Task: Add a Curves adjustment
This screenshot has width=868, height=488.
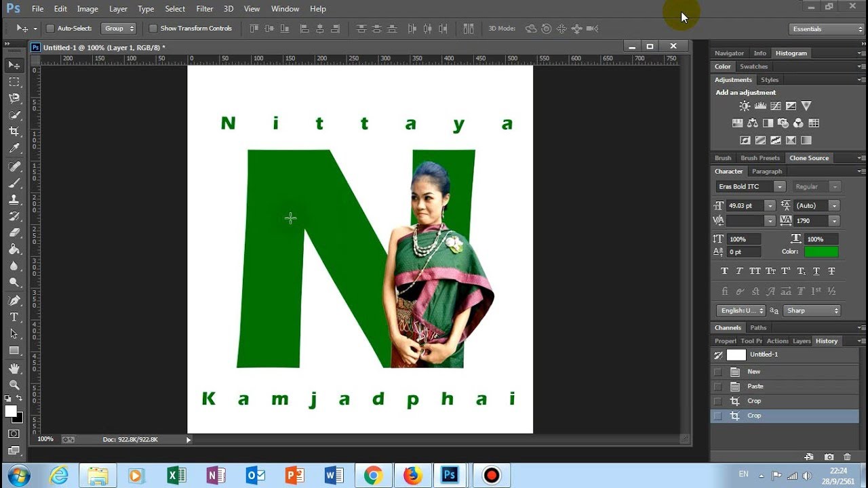Action: 776,106
